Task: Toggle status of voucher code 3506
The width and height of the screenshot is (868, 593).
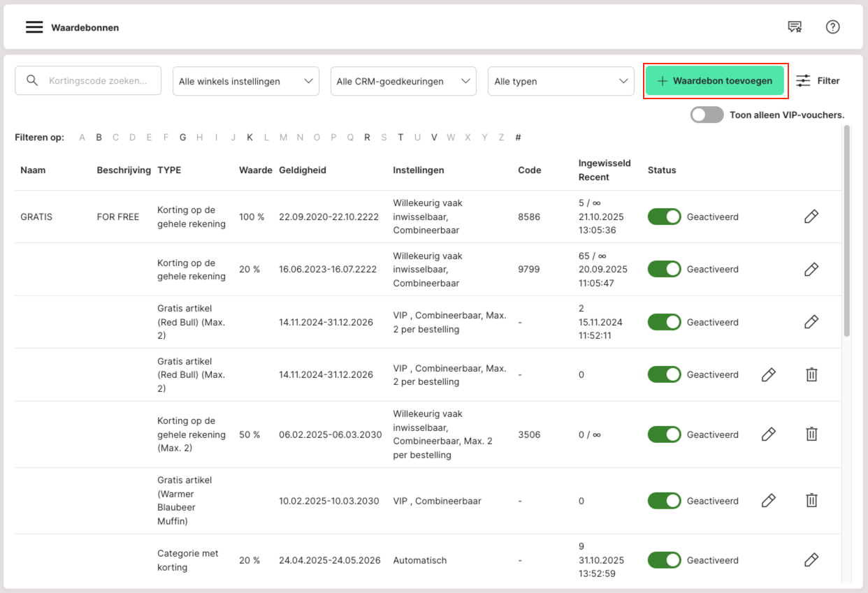Action: [664, 434]
